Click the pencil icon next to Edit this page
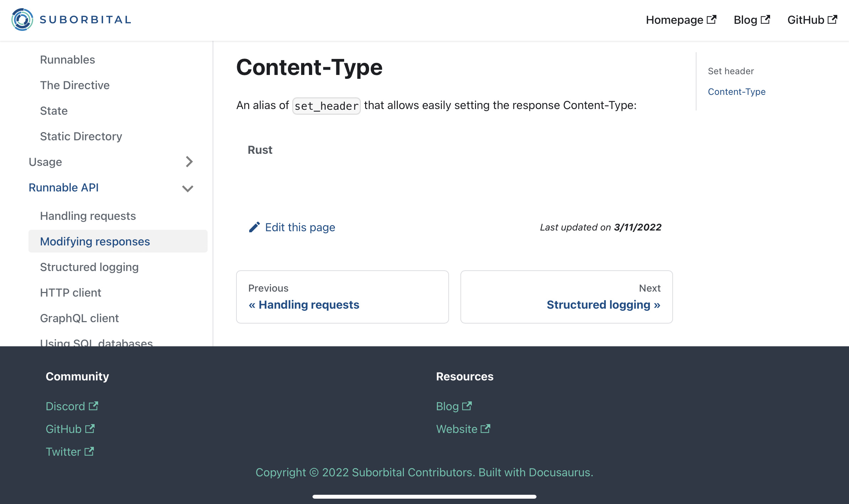The width and height of the screenshot is (849, 504). tap(254, 227)
